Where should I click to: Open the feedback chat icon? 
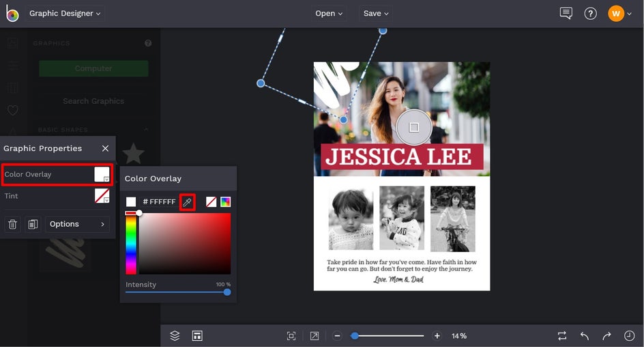click(566, 14)
